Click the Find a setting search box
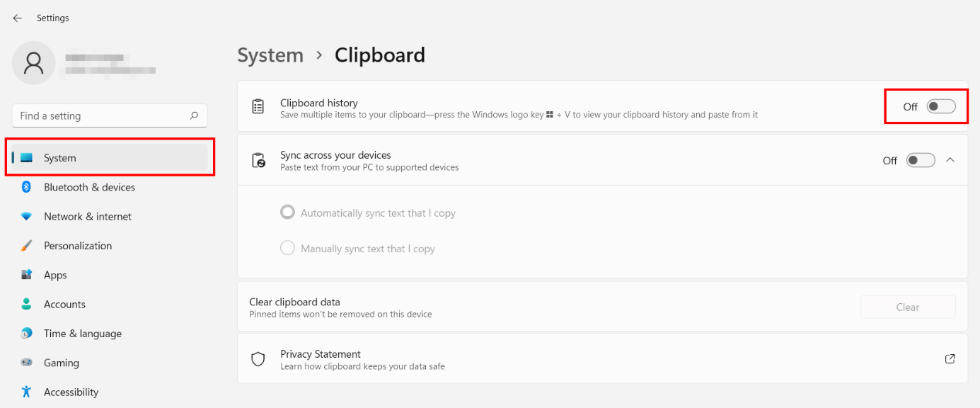Viewport: 980px width, 408px height. (x=110, y=115)
